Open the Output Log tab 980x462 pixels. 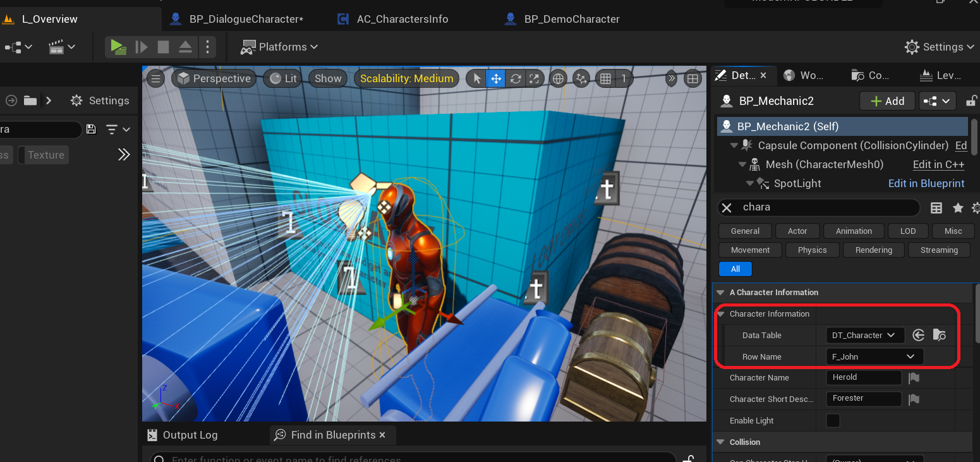(183, 435)
